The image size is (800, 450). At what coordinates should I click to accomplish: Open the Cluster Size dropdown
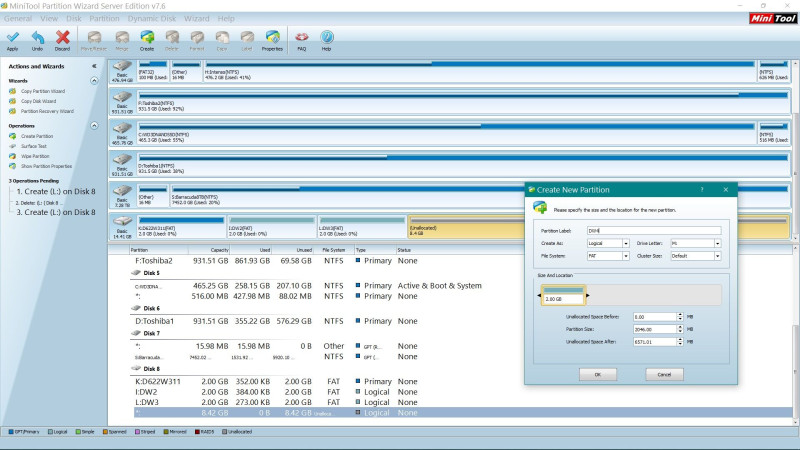(x=717, y=255)
